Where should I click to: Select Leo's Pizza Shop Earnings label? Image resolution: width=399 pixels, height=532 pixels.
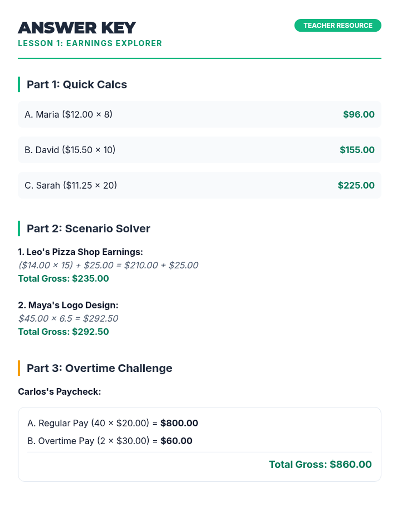pos(80,252)
